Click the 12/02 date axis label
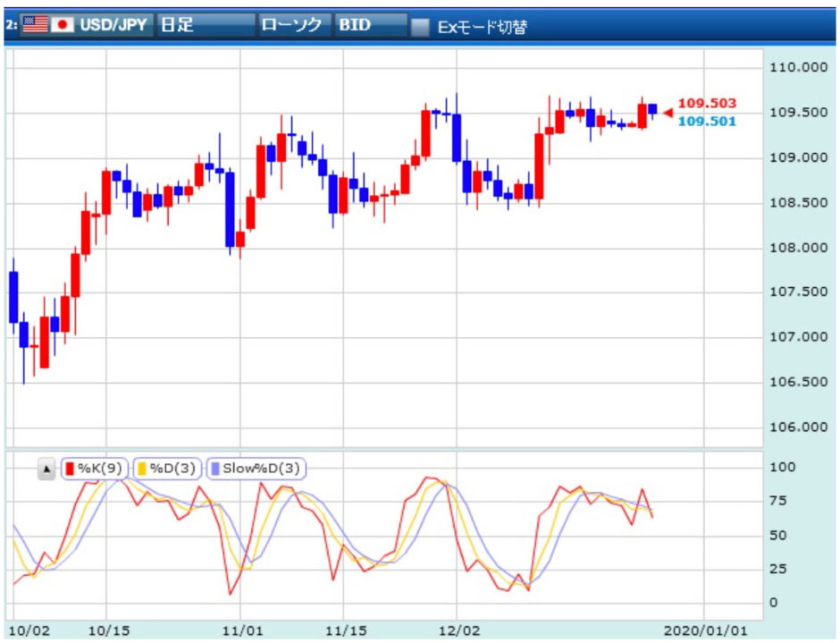This screenshot has width=840, height=643. 459,630
